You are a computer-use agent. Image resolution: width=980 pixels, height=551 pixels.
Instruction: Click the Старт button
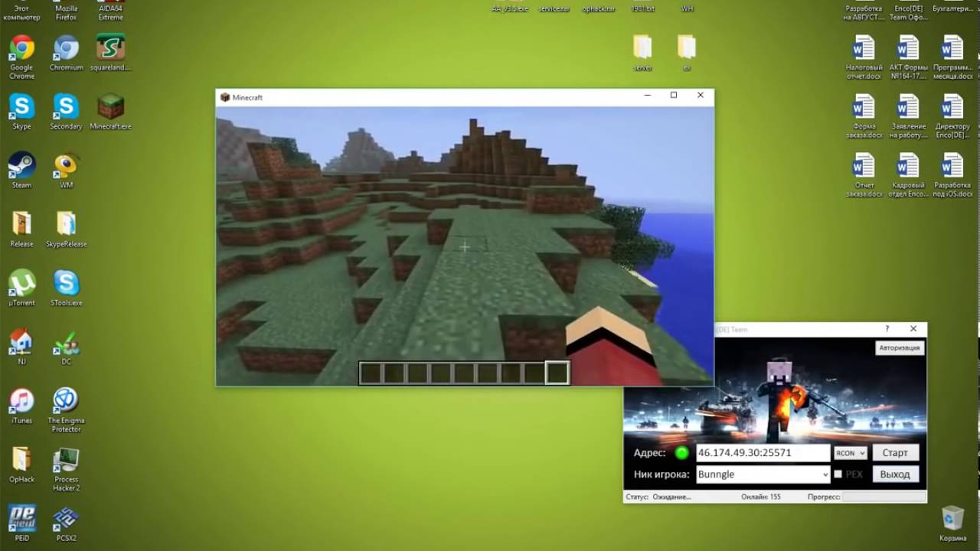(895, 453)
